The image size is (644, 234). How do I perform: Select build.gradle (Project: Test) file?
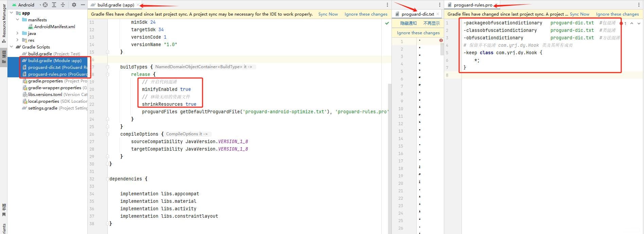(51, 54)
